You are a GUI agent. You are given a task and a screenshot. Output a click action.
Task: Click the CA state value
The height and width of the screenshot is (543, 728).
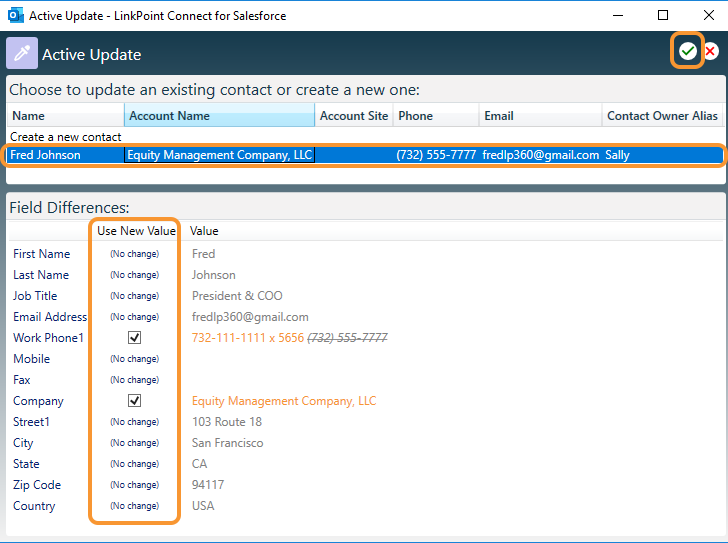199,464
